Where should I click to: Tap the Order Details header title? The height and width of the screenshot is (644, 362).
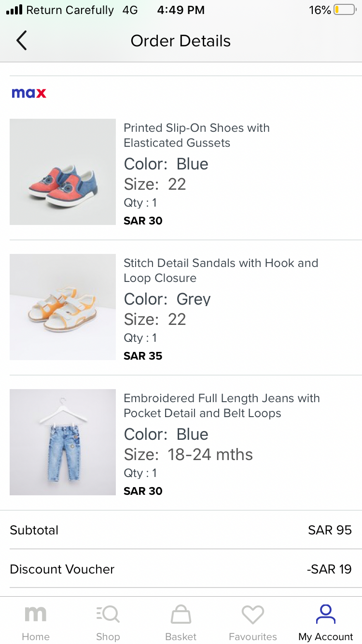click(x=181, y=41)
